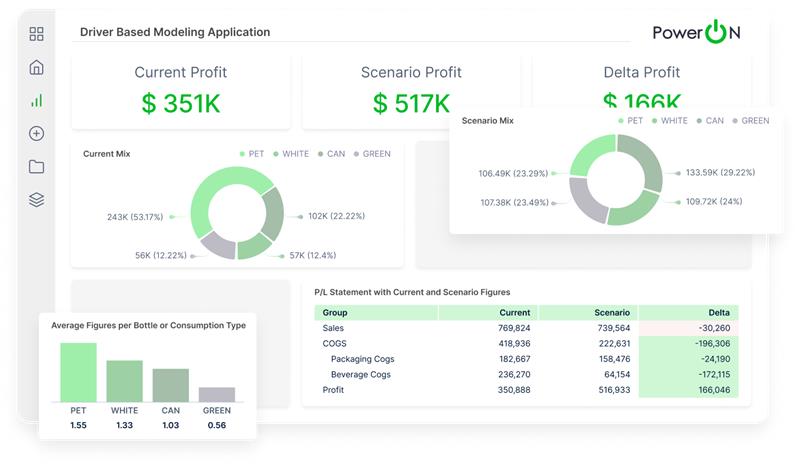
Task: Click the stacked layers sidebar icon
Action: 37,199
